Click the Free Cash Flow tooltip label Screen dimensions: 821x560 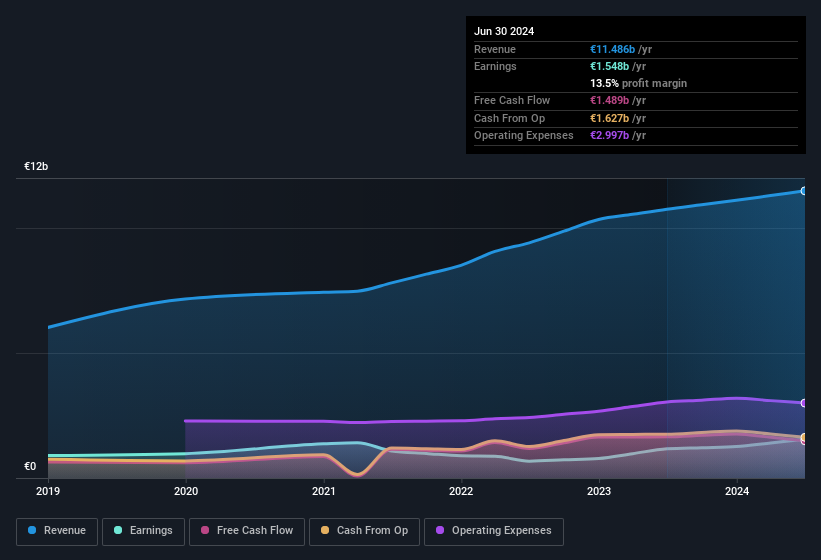(x=512, y=100)
